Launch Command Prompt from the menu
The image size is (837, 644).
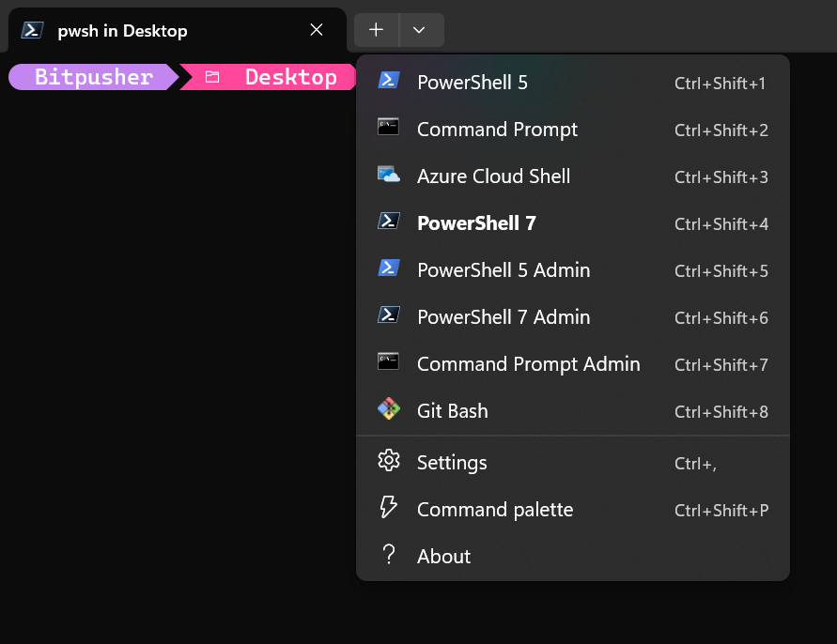click(x=573, y=130)
